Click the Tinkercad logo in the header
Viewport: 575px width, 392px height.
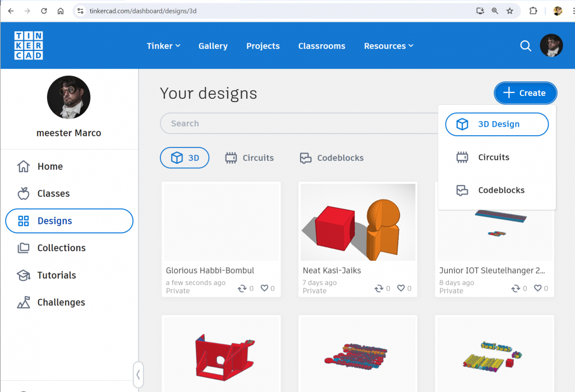coord(28,45)
